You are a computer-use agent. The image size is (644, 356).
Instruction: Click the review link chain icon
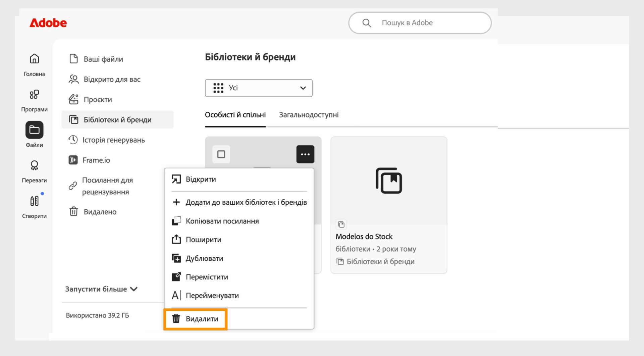[73, 186]
